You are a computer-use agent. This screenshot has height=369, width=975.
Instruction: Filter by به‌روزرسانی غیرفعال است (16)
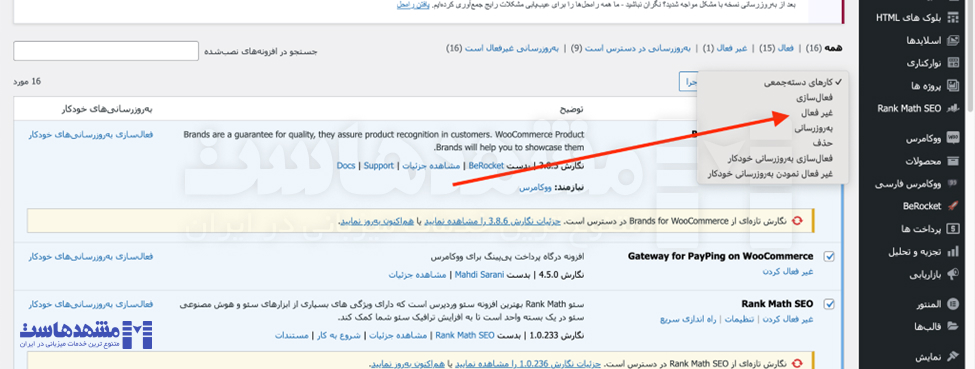coord(503,48)
